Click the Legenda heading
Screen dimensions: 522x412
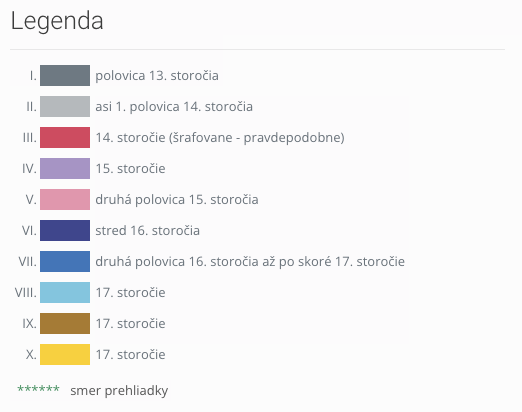(x=57, y=21)
